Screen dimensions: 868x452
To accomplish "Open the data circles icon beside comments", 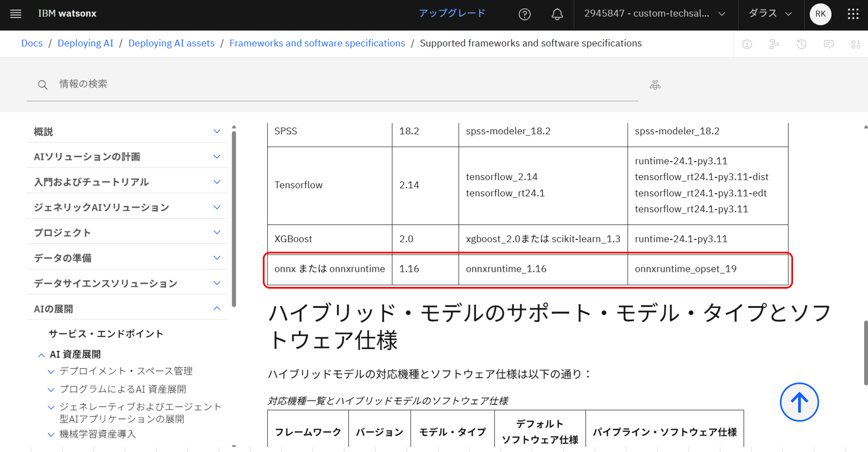I will click(x=856, y=44).
